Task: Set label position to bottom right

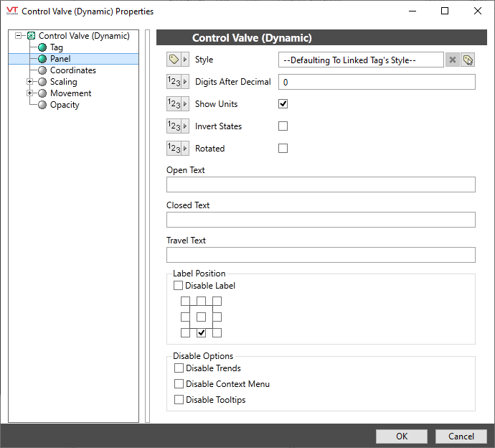Action: pyautogui.click(x=217, y=332)
